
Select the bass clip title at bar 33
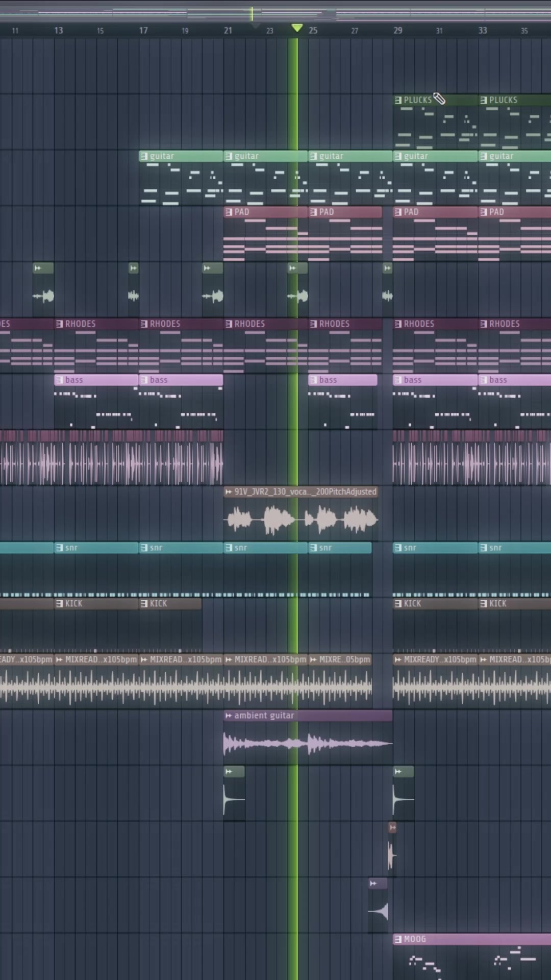pyautogui.click(x=498, y=380)
